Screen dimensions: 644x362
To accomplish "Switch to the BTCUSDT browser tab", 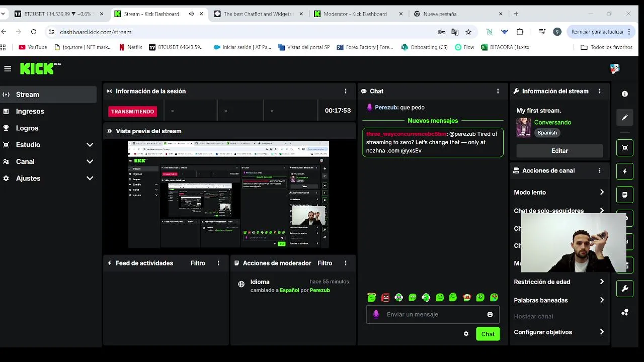I will pos(58,14).
